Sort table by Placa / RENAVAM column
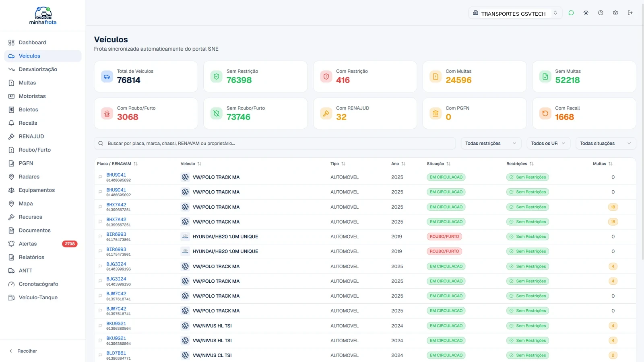The width and height of the screenshot is (644, 362). click(x=117, y=164)
